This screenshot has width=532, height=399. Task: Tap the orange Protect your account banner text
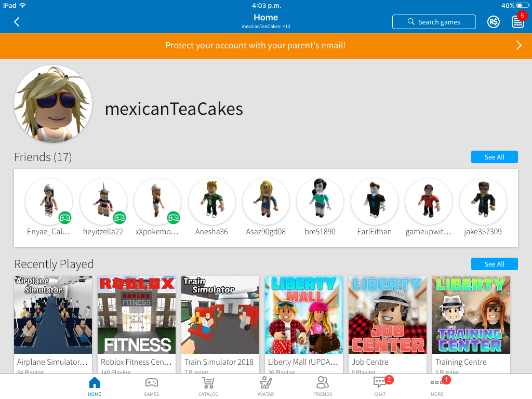255,46
